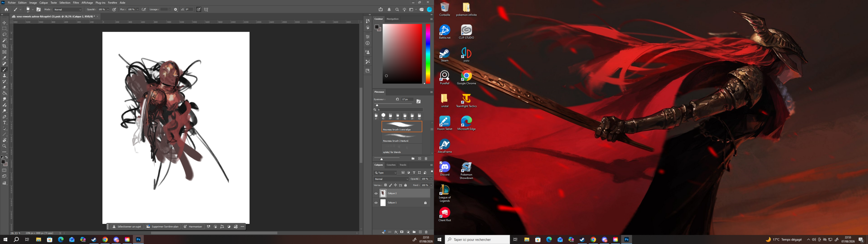This screenshot has width=868, height=244.
Task: Toggle the layer filter switch
Action: click(432, 172)
